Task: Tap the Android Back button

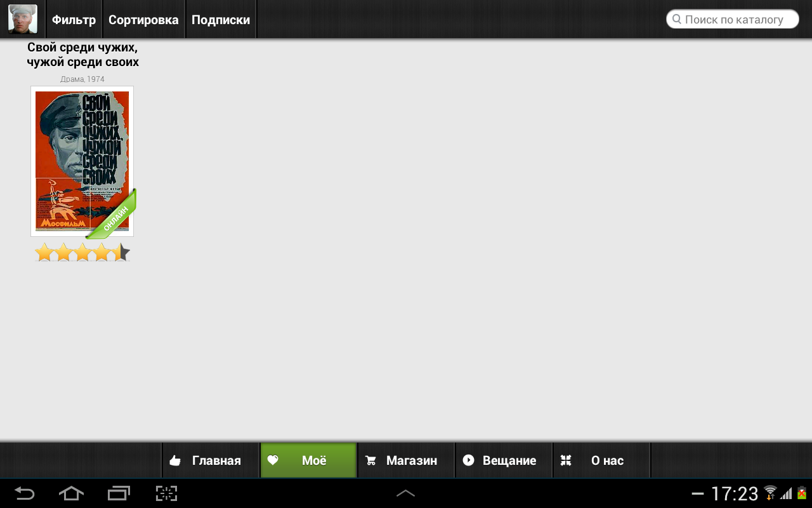Action: (24, 493)
